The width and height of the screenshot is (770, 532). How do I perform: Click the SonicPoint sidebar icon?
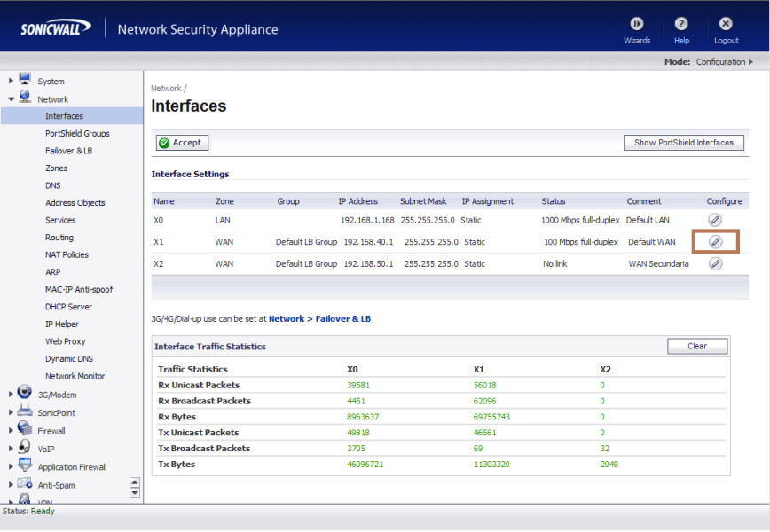[x=25, y=412]
